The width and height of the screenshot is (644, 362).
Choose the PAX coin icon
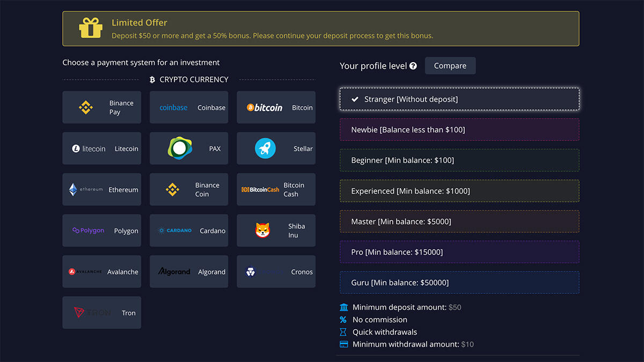point(179,149)
